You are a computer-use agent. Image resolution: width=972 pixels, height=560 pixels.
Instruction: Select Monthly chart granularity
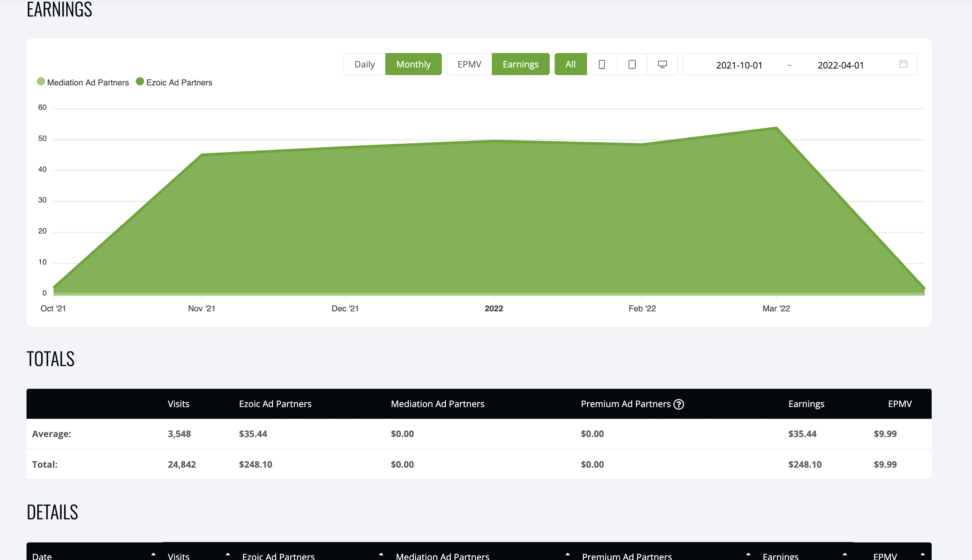(x=413, y=64)
